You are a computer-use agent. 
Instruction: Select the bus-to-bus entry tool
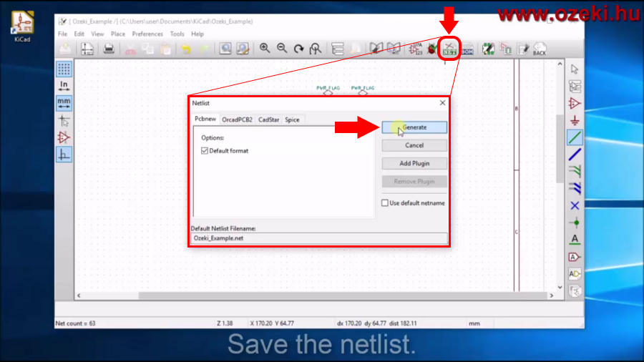[575, 188]
